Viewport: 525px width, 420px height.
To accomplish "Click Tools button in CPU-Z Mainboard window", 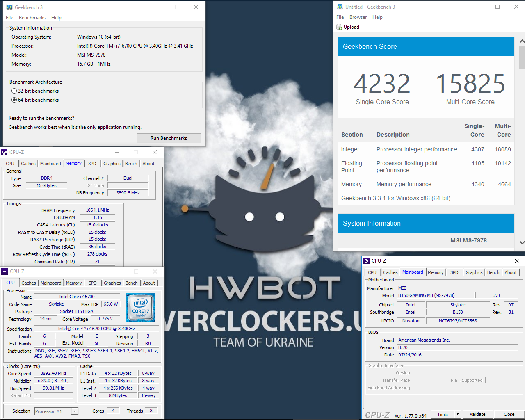I will click(443, 414).
